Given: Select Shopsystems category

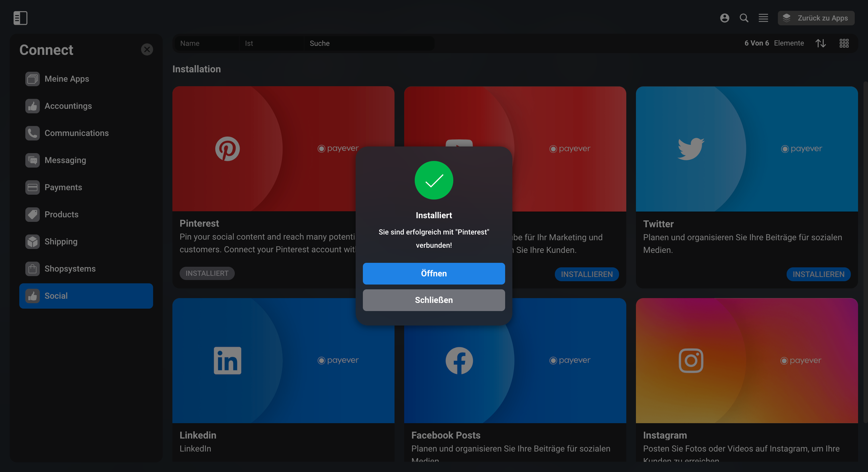Looking at the screenshot, I should 86,269.
